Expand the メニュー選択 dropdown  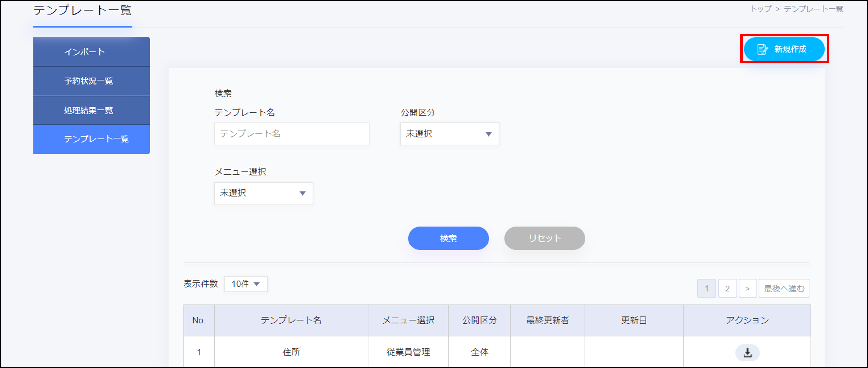(x=263, y=193)
